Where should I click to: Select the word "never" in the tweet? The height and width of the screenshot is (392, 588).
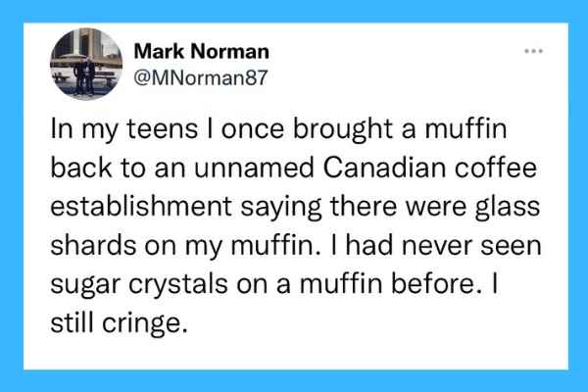[x=437, y=247]
